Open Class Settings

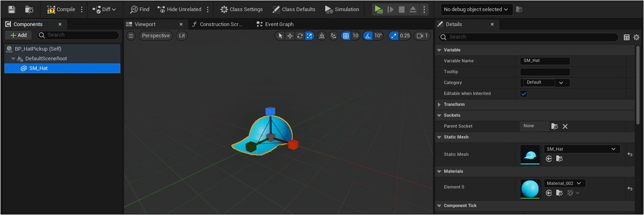point(241,9)
